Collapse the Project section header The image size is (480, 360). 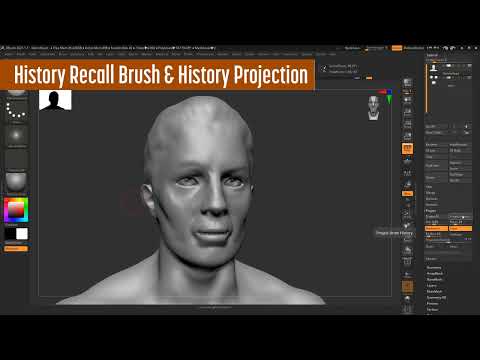(x=431, y=211)
